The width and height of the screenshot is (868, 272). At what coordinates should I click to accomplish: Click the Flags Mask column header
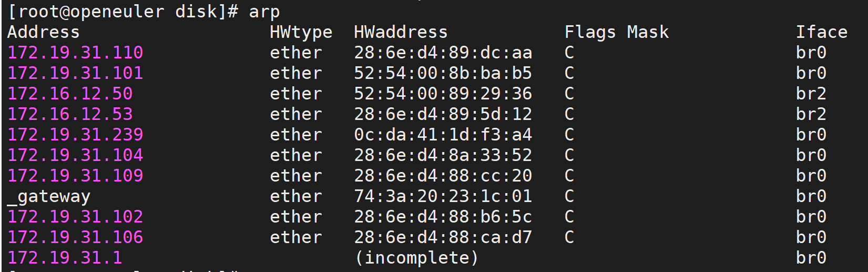pyautogui.click(x=616, y=32)
